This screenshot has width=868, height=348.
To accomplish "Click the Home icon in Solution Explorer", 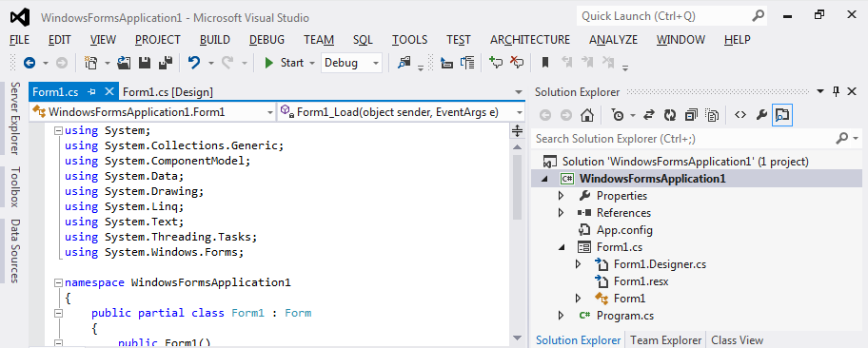I will pyautogui.click(x=587, y=115).
